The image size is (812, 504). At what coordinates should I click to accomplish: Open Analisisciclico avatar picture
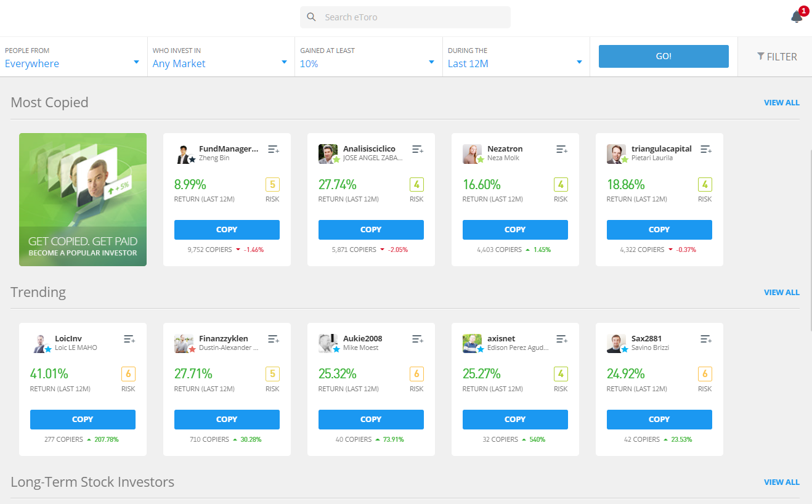coord(328,154)
